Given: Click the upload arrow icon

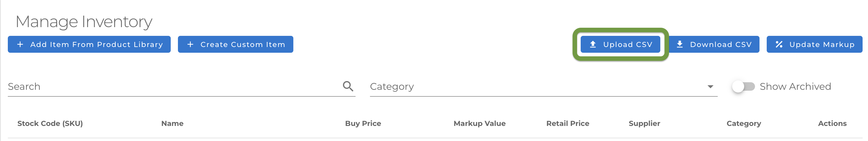Looking at the screenshot, I should (x=593, y=44).
